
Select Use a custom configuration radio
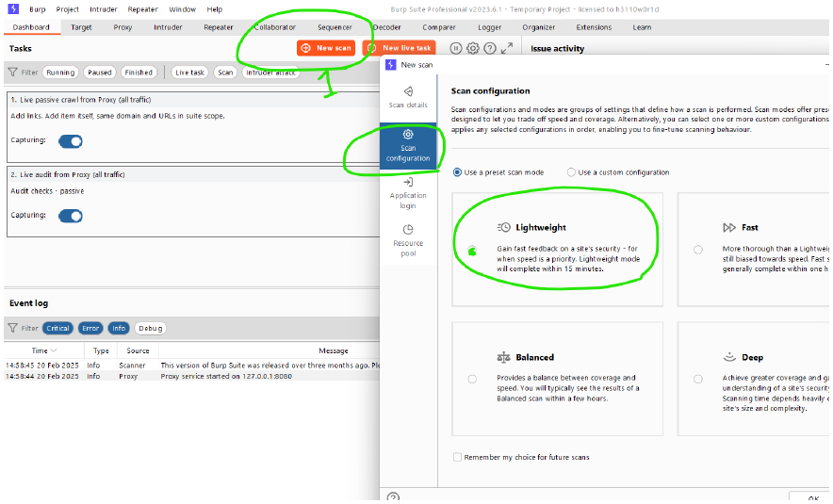pos(571,172)
